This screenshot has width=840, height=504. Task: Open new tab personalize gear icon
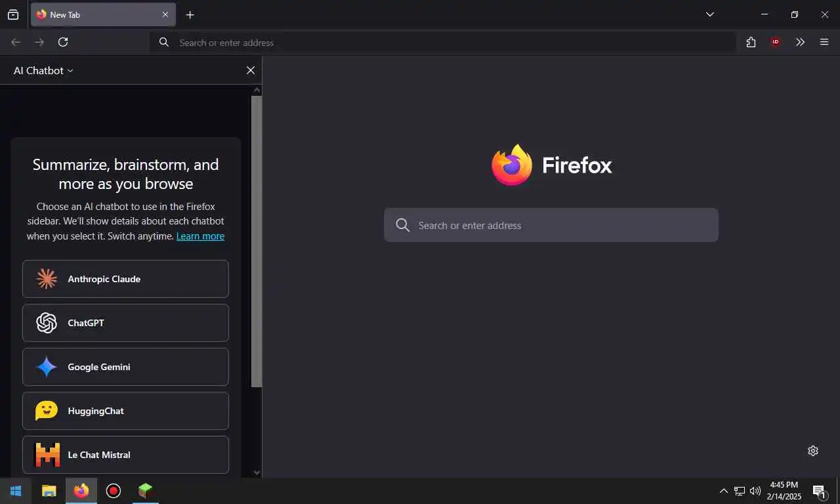pyautogui.click(x=813, y=451)
